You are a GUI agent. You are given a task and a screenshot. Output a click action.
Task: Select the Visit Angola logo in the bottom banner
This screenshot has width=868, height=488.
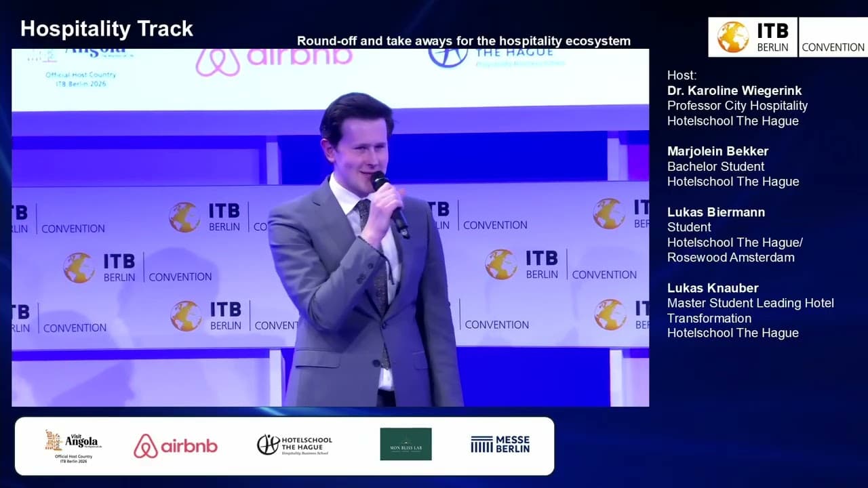pyautogui.click(x=70, y=444)
